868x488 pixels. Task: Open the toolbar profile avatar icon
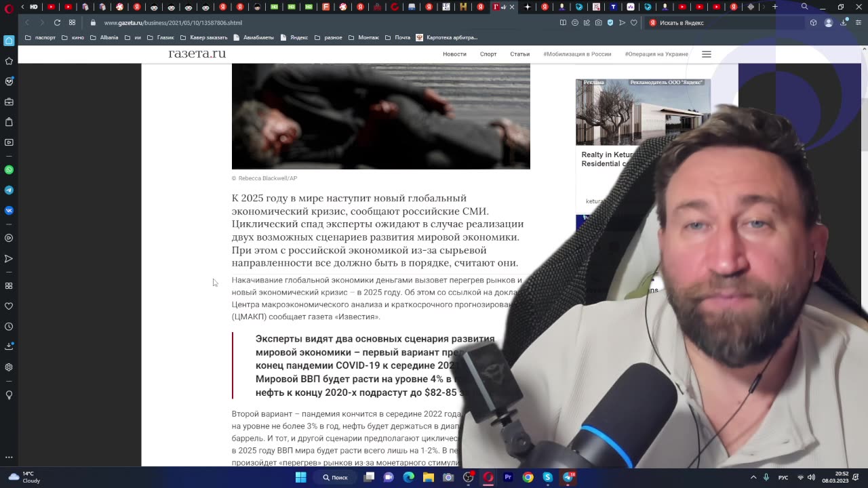828,22
